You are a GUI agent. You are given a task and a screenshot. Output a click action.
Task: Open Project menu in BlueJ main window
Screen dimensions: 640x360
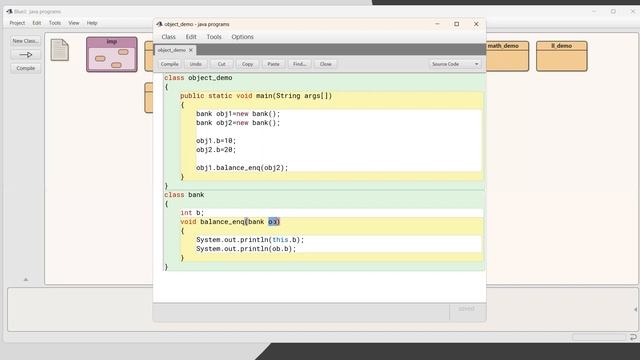pos(17,23)
